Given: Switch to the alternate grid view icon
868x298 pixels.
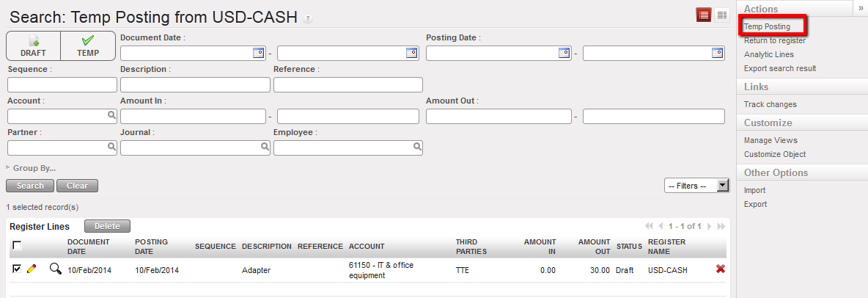Looking at the screenshot, I should pos(721,15).
